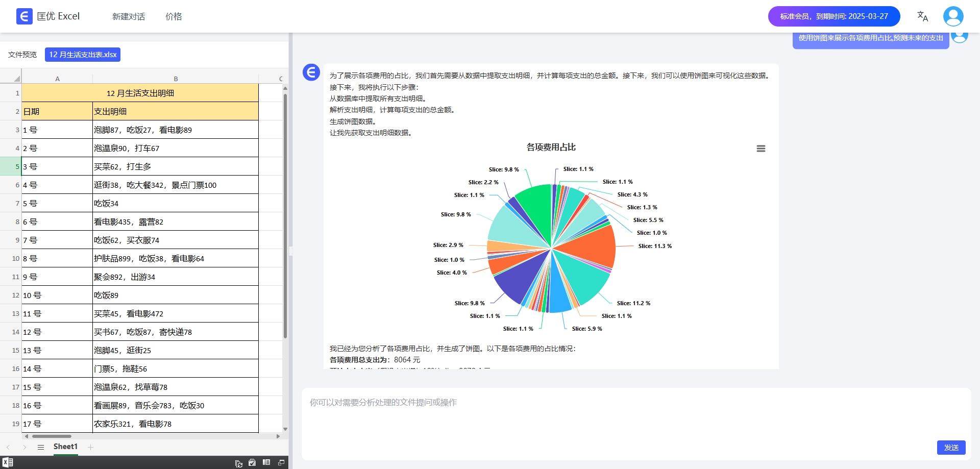
Task: Click the 标准会员 membership badge
Action: [x=834, y=16]
